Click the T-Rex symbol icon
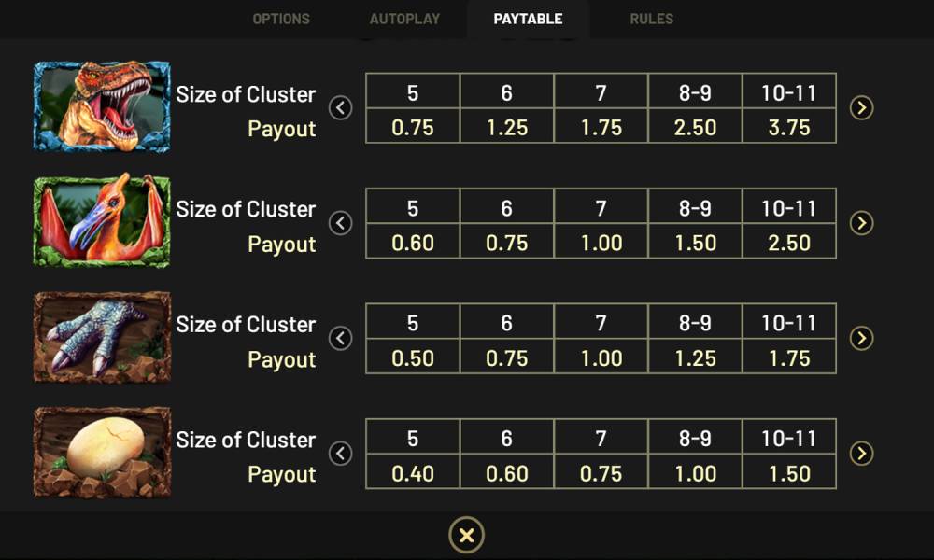934x560 pixels. 102,106
